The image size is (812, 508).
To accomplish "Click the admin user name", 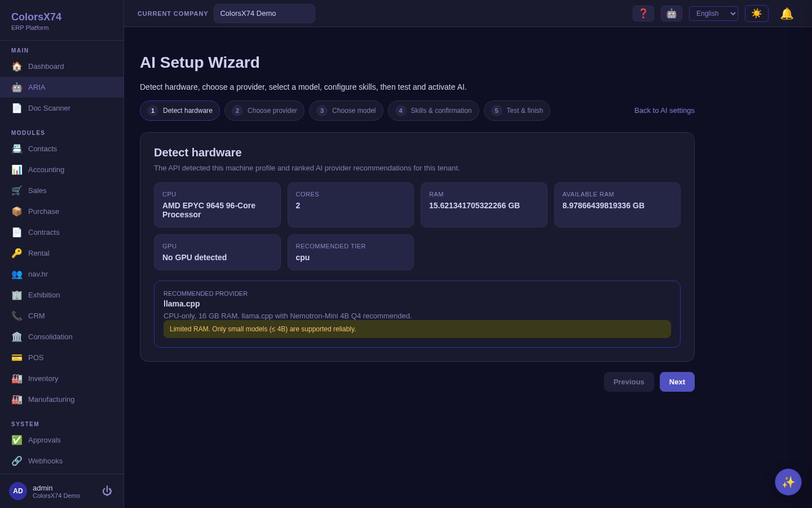I will (x=43, y=488).
